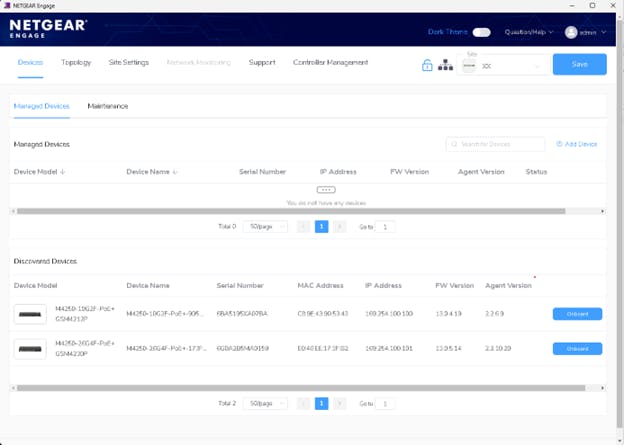624x445 pixels.
Task: Click the admin user avatar icon
Action: coord(571,32)
